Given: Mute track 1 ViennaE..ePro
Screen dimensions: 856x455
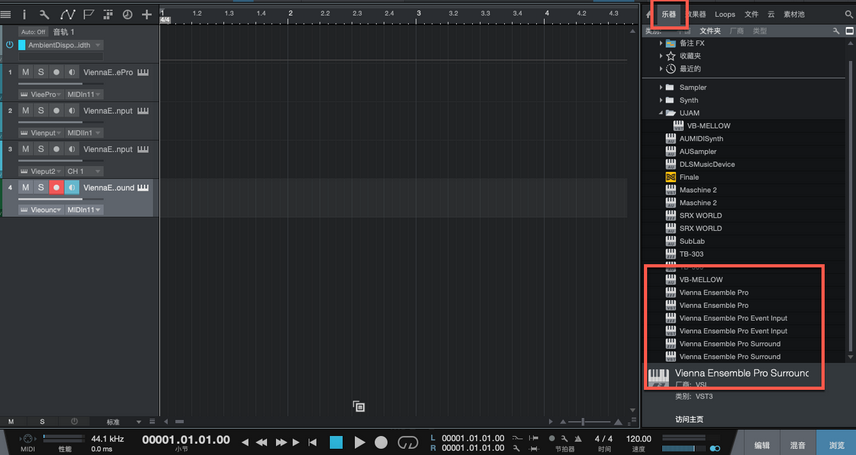Looking at the screenshot, I should [25, 72].
